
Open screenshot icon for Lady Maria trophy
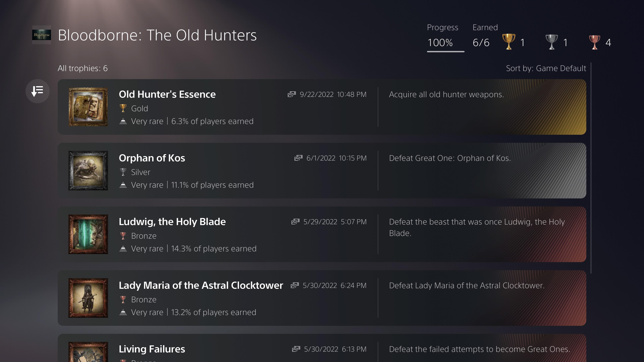[295, 286]
